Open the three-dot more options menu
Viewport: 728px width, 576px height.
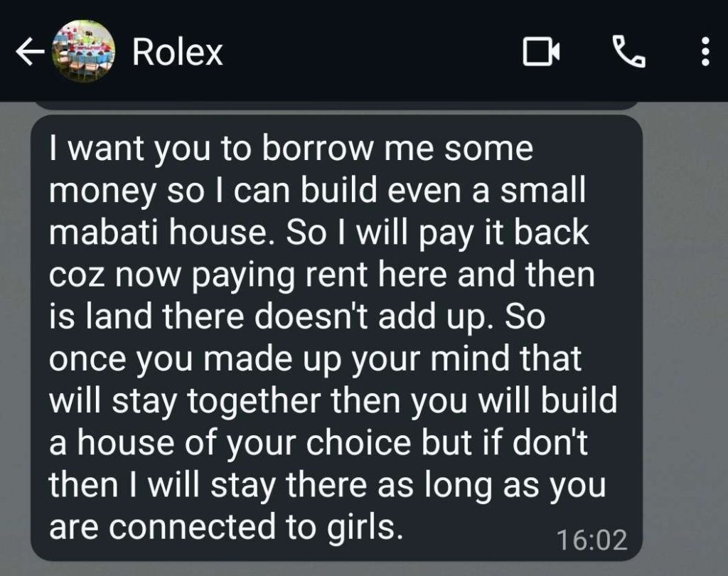(705, 52)
